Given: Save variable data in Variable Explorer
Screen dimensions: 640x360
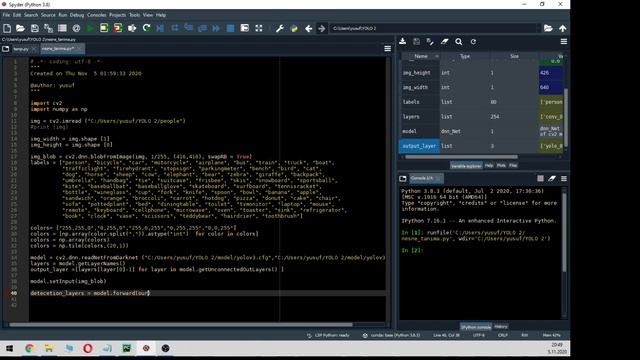Looking at the screenshot, I should pos(416,41).
